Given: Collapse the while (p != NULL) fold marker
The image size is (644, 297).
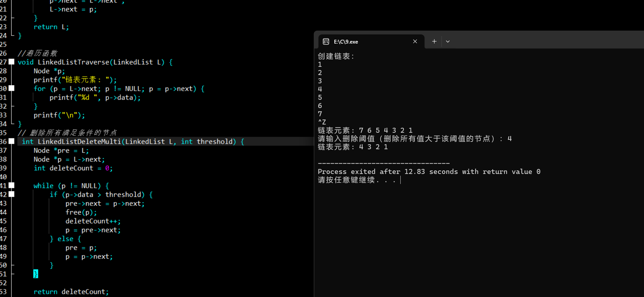Looking at the screenshot, I should tap(11, 185).
